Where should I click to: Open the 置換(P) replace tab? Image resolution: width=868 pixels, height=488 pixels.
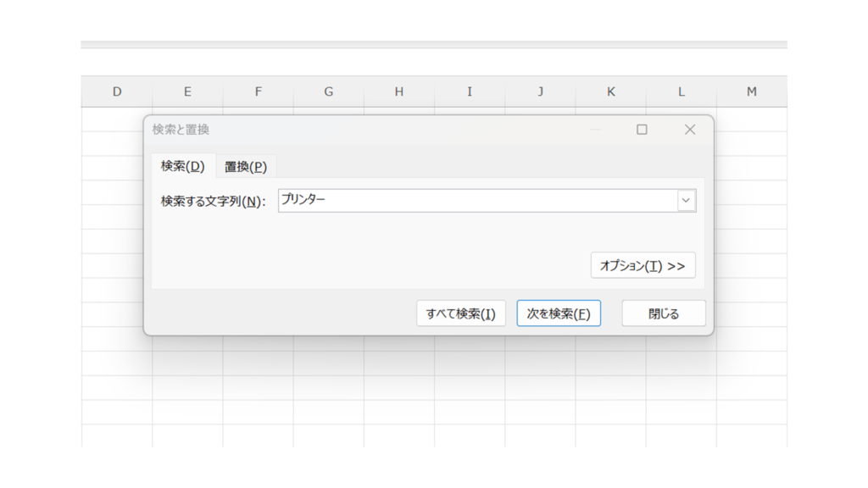pos(246,167)
